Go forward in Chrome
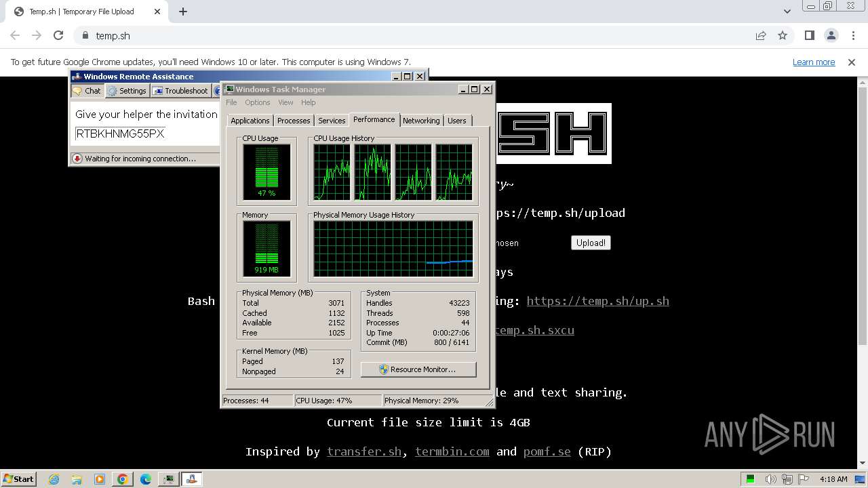The height and width of the screenshot is (488, 868). pos(37,36)
